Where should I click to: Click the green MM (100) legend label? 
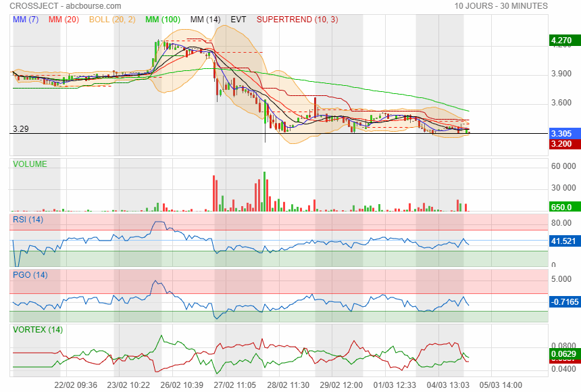tap(163, 20)
